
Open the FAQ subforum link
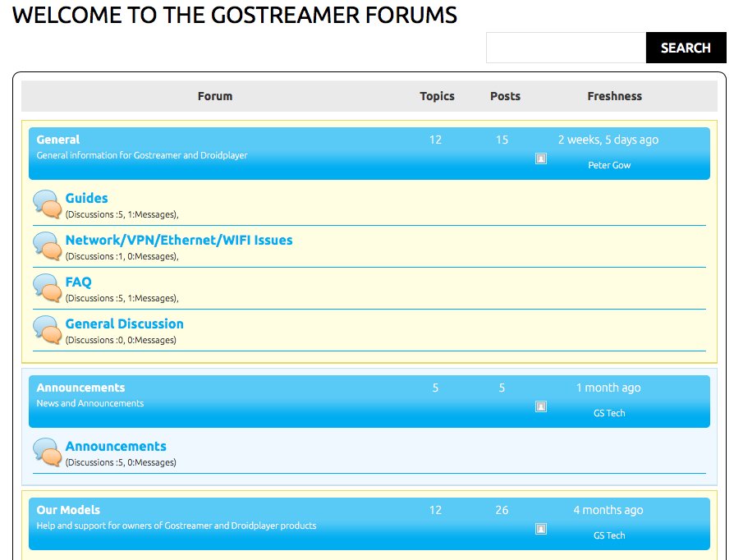point(78,282)
